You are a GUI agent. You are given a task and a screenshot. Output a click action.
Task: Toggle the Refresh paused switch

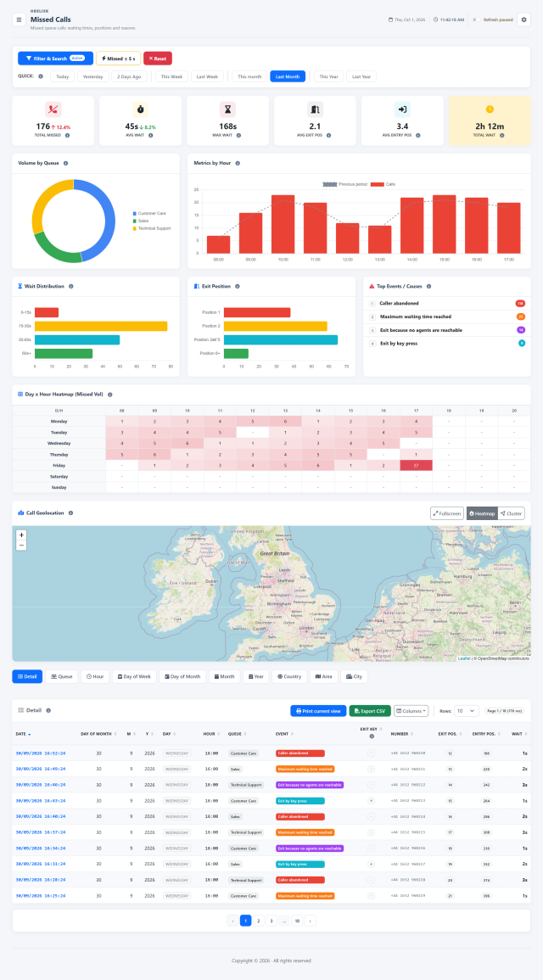[476, 20]
